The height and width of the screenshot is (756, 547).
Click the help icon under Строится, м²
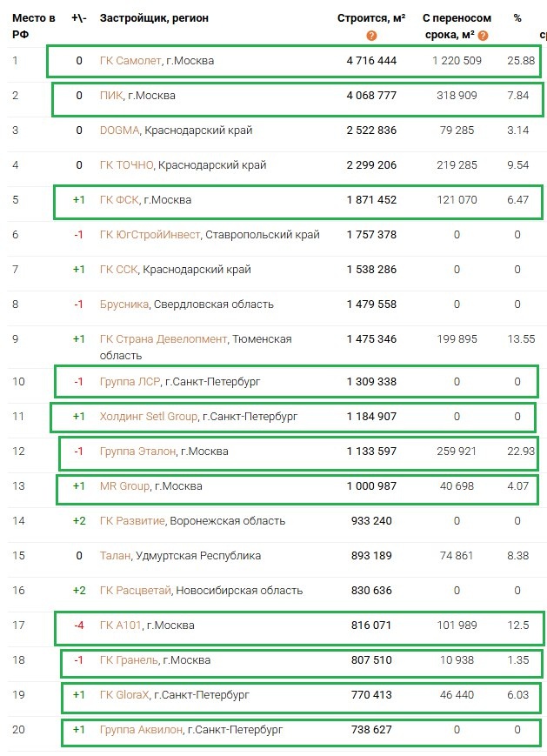pyautogui.click(x=371, y=35)
